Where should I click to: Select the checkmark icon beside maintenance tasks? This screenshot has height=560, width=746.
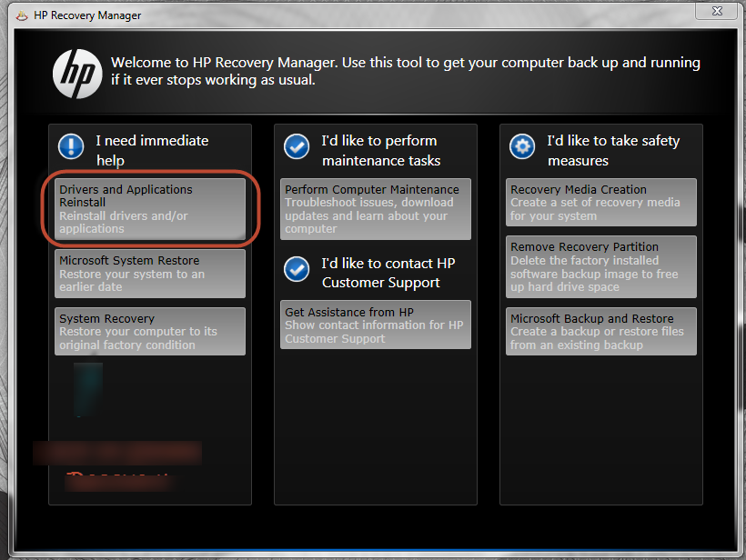click(x=296, y=146)
